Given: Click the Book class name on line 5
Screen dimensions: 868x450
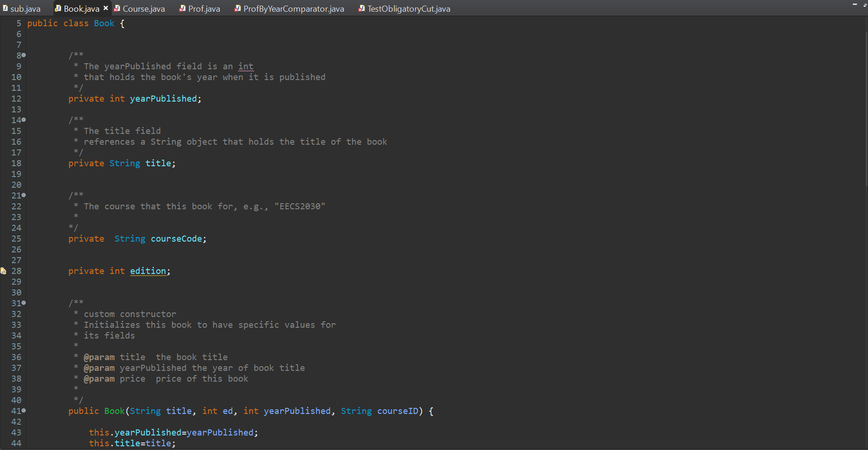Looking at the screenshot, I should pyautogui.click(x=104, y=23).
